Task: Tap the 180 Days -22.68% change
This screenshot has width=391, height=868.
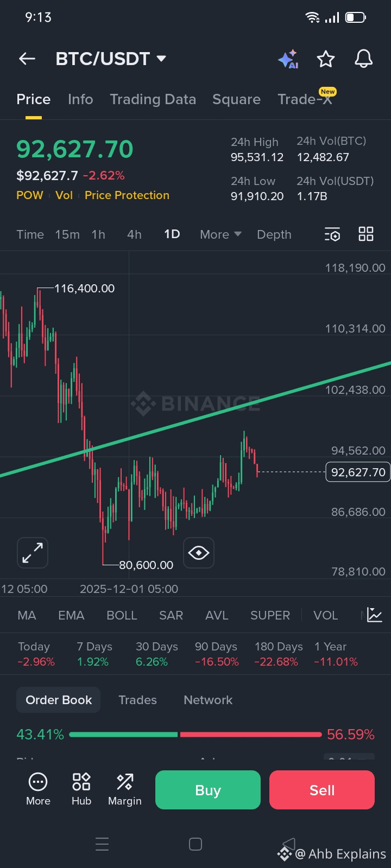Action: point(279,654)
